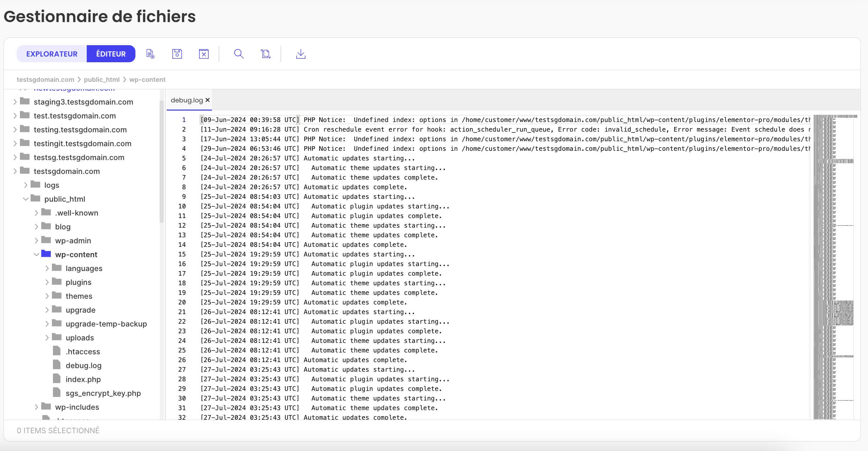
Task: Click line 2 Cron reschedule event text
Action: [x=557, y=129]
